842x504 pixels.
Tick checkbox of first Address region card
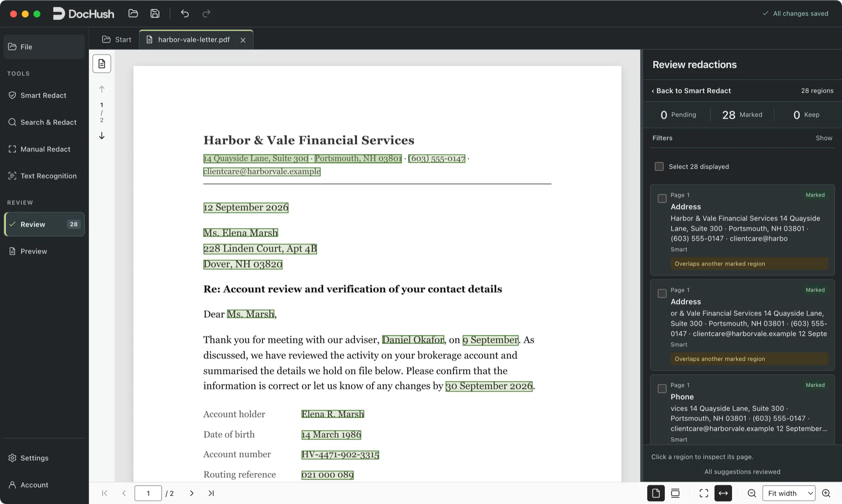pos(662,198)
